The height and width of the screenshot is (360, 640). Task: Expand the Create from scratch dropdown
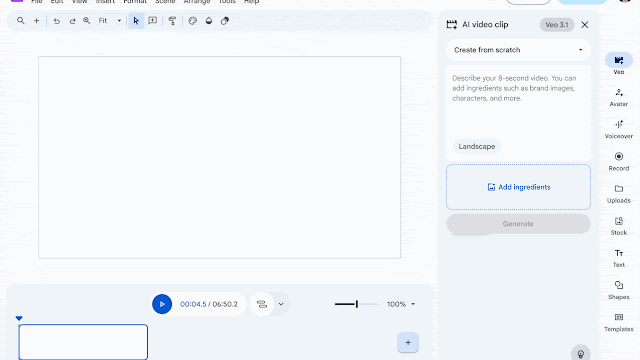point(518,50)
